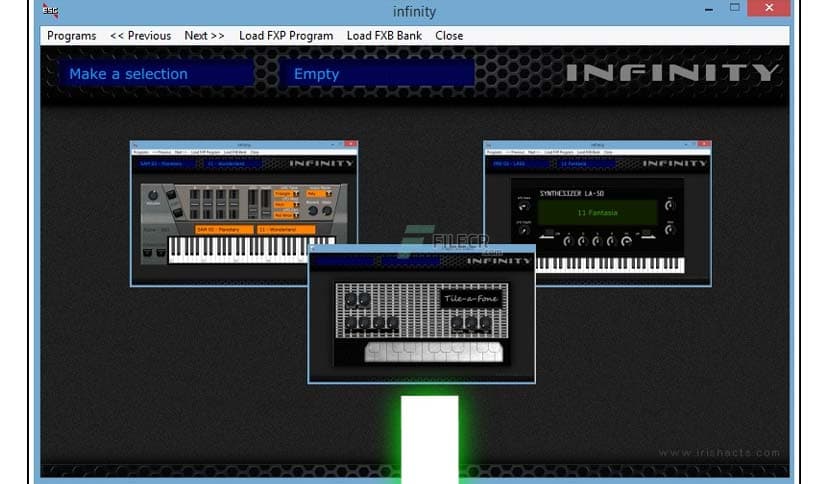This screenshot has width=836, height=484.
Task: Choose Load FXP Program
Action: (x=286, y=36)
